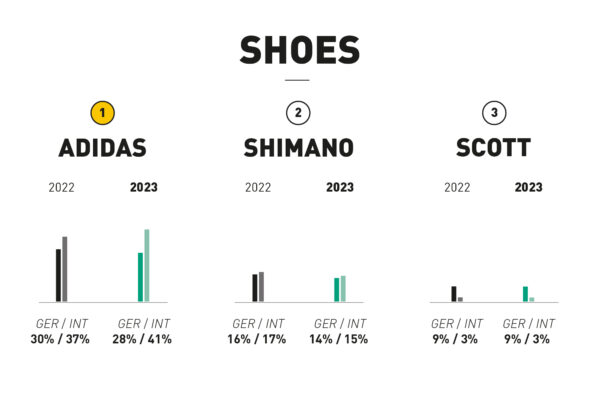The height and width of the screenshot is (400, 600).
Task: Click the 30% / 37% value text
Action: click(x=60, y=339)
